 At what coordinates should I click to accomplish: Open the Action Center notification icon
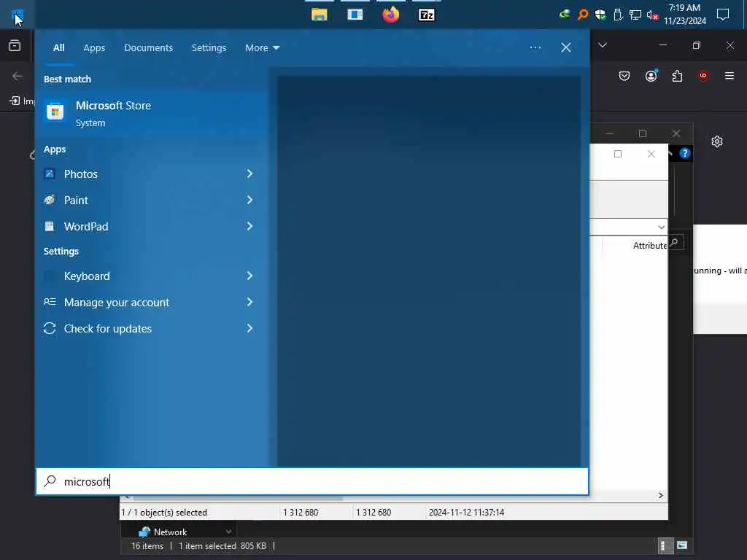tap(723, 15)
